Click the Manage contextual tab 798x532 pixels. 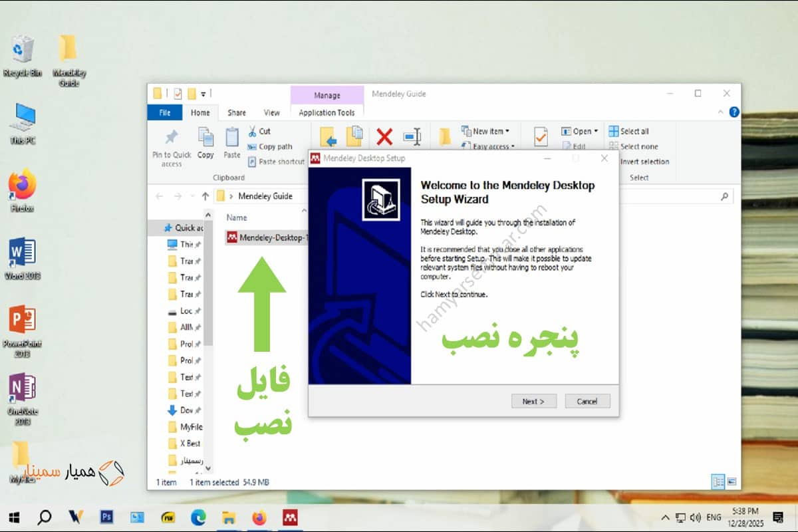coord(327,95)
